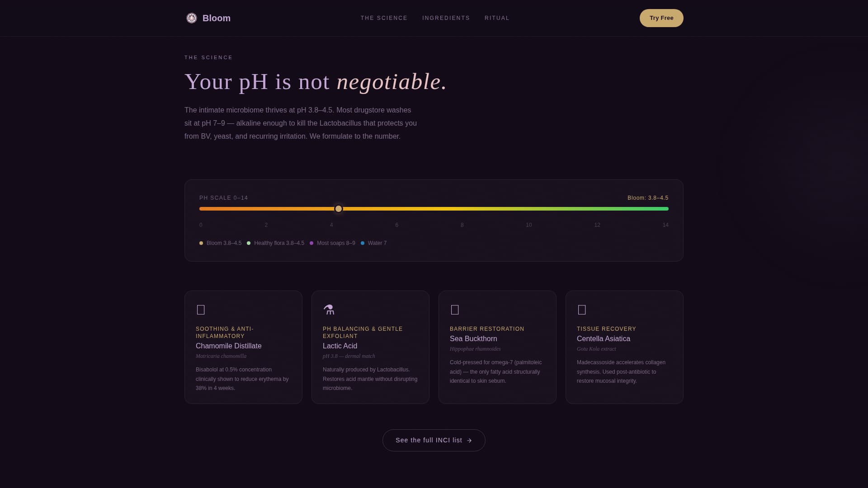
Task: Click the pH scale slider handle
Action: (x=338, y=209)
